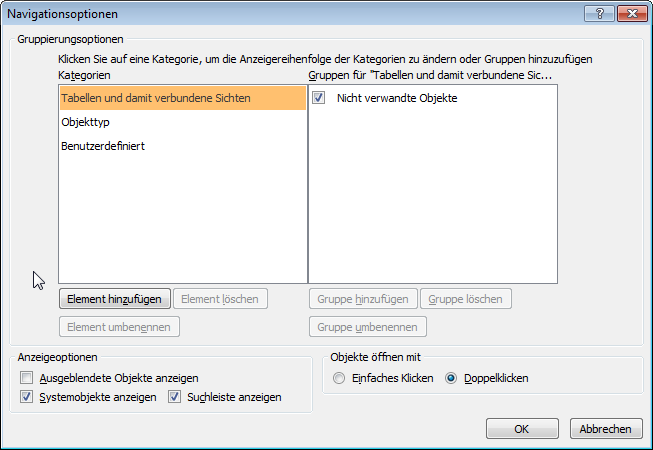Viewport: 653px width, 450px height.
Task: Select the Benutzerdefiniert category
Action: (103, 146)
